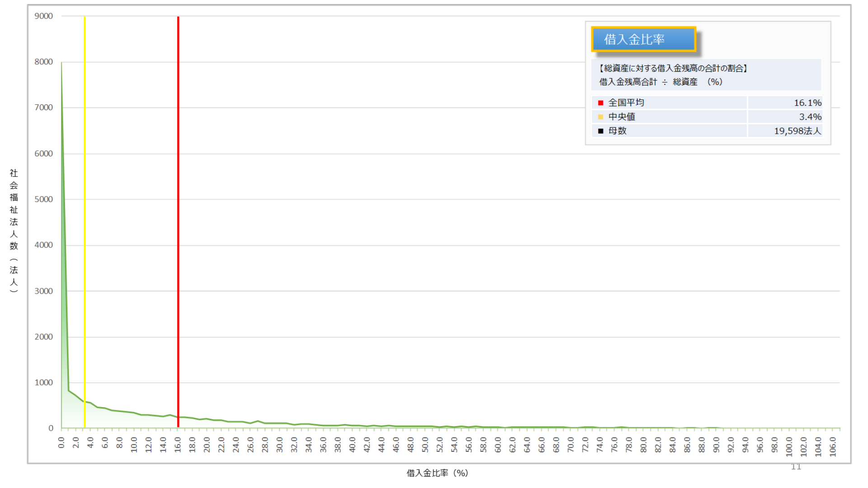The width and height of the screenshot is (868, 488).
Task: Click the 5000 y-axis label
Action: [43, 199]
